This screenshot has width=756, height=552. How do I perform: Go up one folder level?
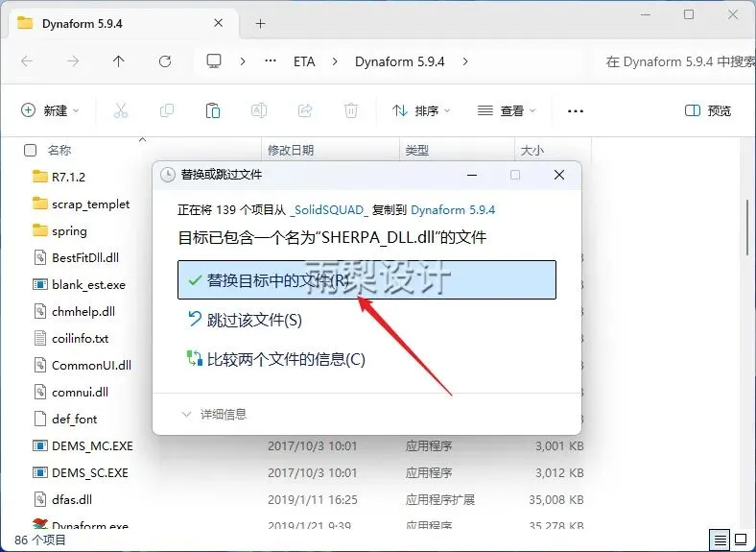point(119,61)
